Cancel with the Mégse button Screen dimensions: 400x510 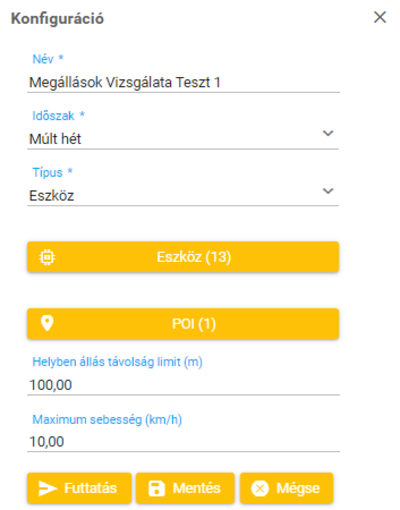point(287,488)
